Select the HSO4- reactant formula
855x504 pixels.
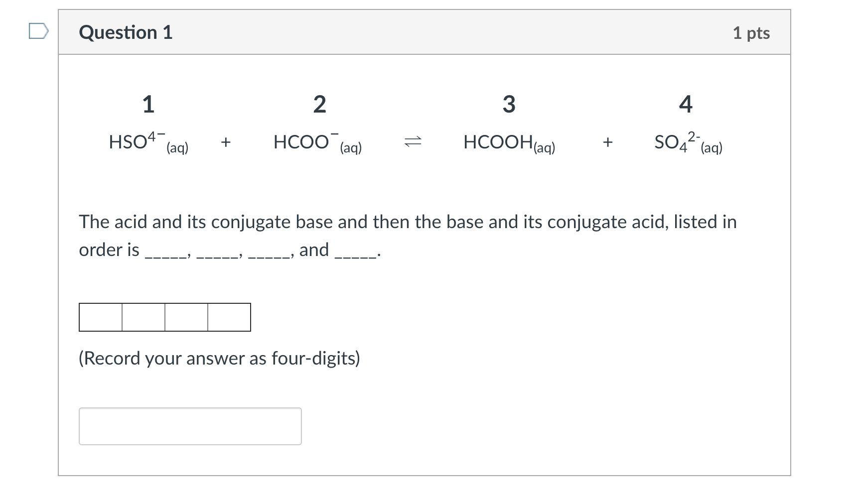[148, 142]
